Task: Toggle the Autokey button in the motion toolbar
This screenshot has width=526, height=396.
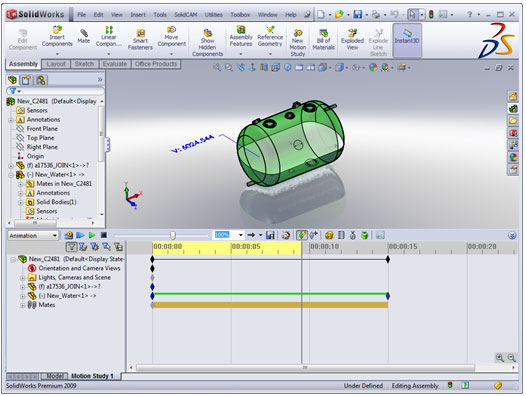Action: tap(302, 235)
